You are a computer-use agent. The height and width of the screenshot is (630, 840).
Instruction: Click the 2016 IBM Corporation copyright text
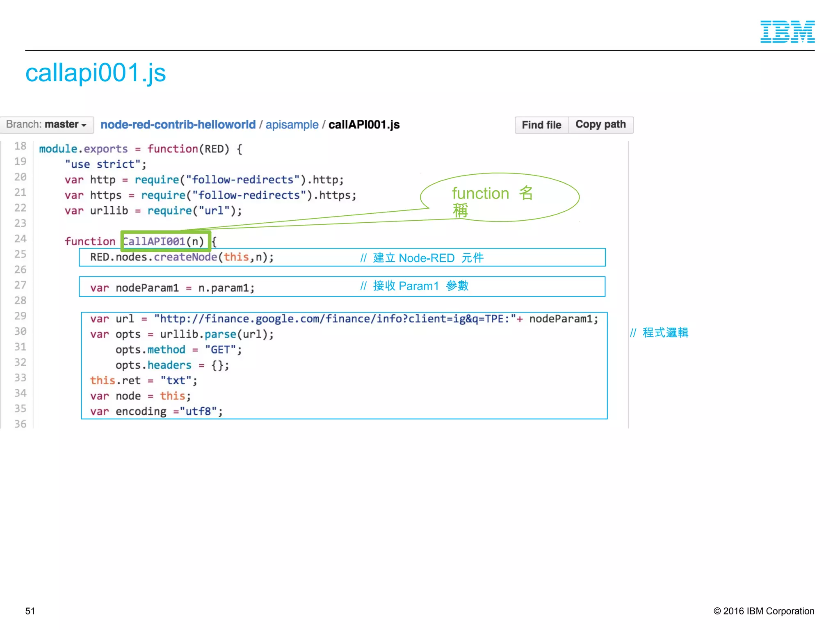click(764, 611)
